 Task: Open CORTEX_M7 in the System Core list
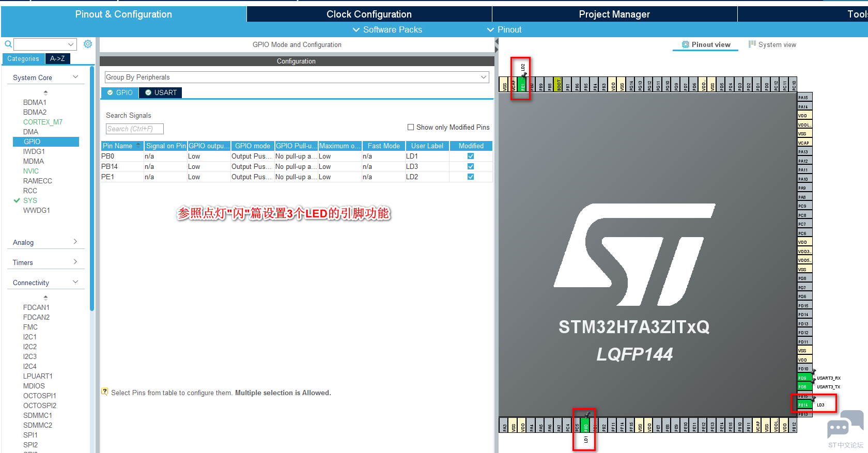click(x=43, y=122)
